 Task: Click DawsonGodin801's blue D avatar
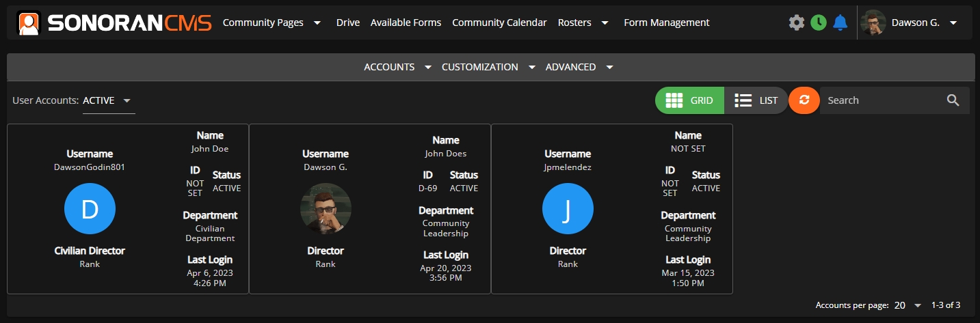pyautogui.click(x=90, y=210)
